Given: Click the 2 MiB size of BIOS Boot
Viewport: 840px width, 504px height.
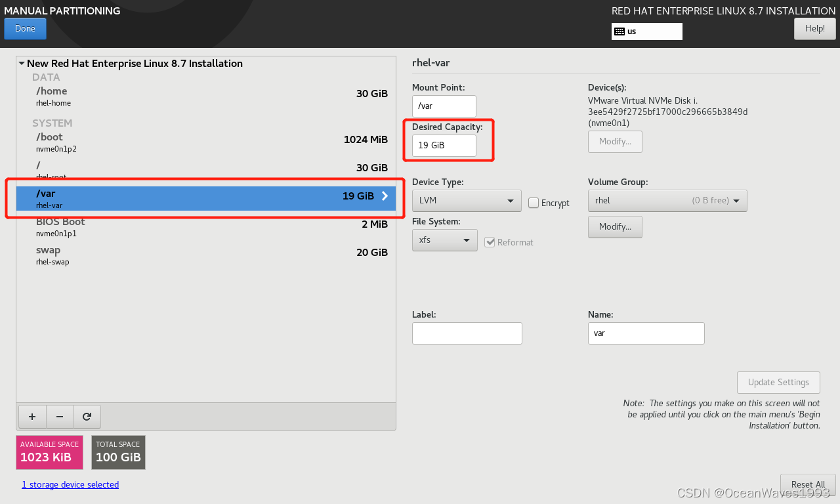Looking at the screenshot, I should pyautogui.click(x=375, y=224).
